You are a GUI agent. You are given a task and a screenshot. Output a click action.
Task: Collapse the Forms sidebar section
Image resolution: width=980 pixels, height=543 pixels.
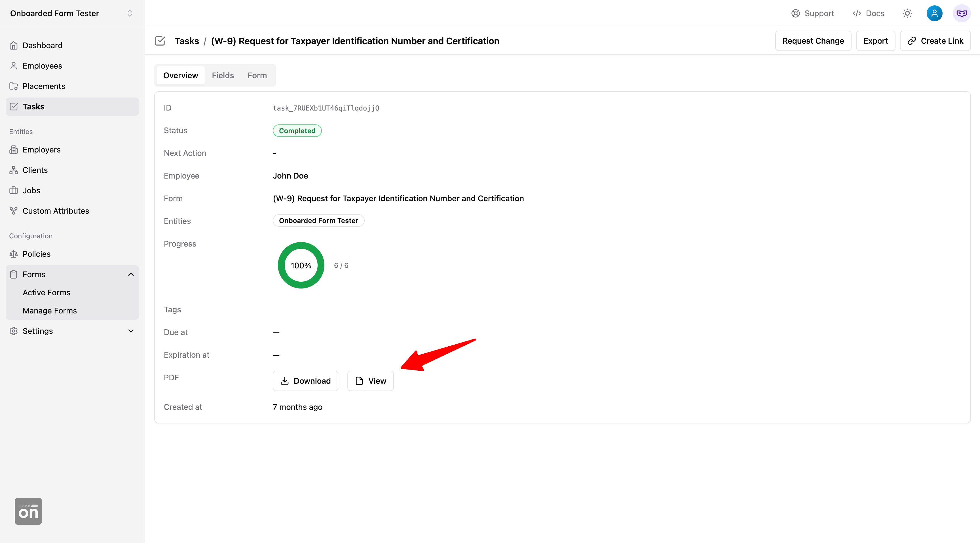tap(131, 275)
